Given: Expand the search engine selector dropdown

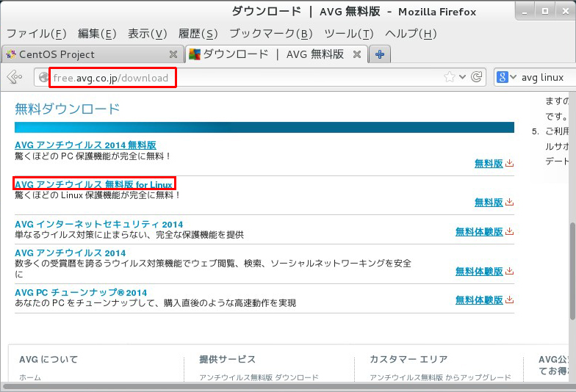Looking at the screenshot, I should pyautogui.click(x=514, y=77).
